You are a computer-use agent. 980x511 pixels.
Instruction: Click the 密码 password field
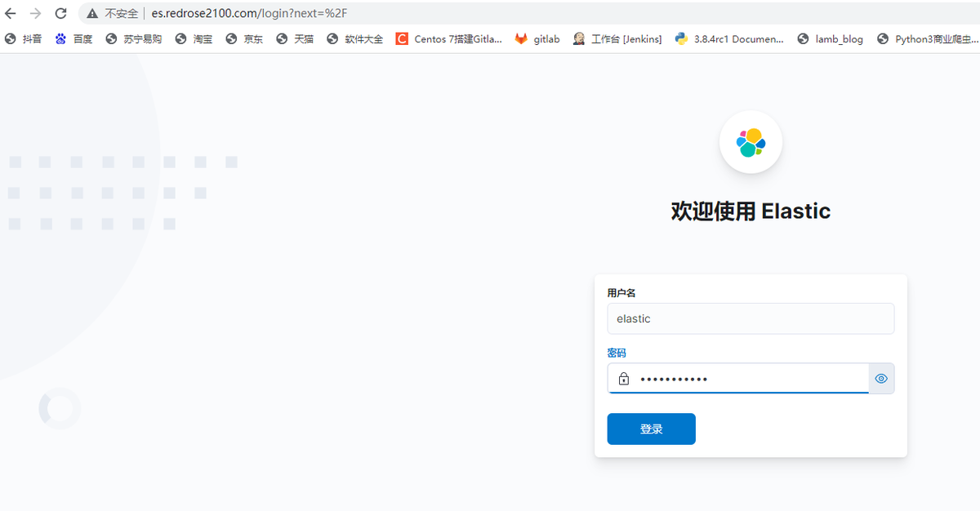[x=737, y=379]
